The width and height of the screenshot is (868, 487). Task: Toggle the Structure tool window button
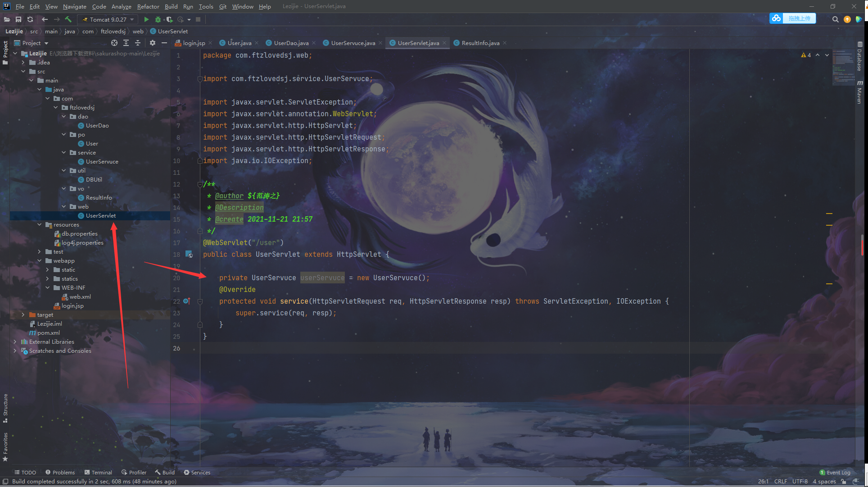5,408
